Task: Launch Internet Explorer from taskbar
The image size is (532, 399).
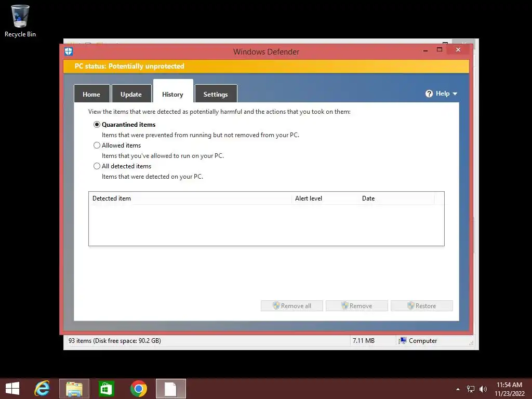Action: pyautogui.click(x=42, y=389)
